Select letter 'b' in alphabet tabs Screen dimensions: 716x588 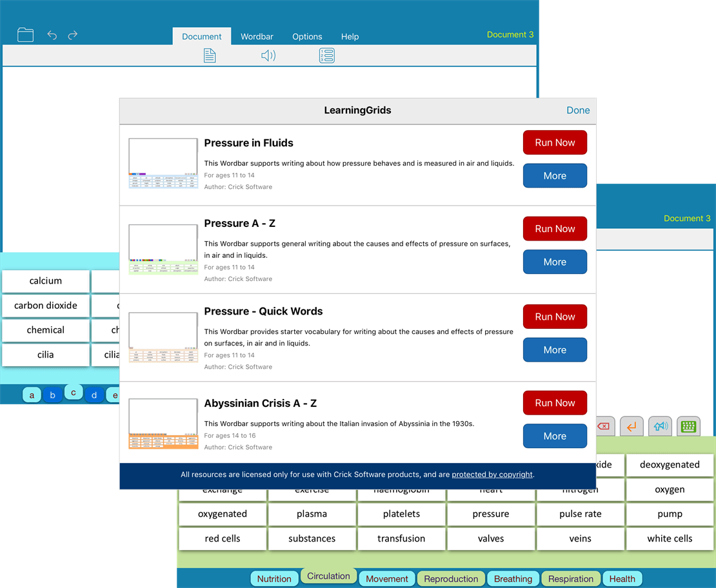point(53,395)
